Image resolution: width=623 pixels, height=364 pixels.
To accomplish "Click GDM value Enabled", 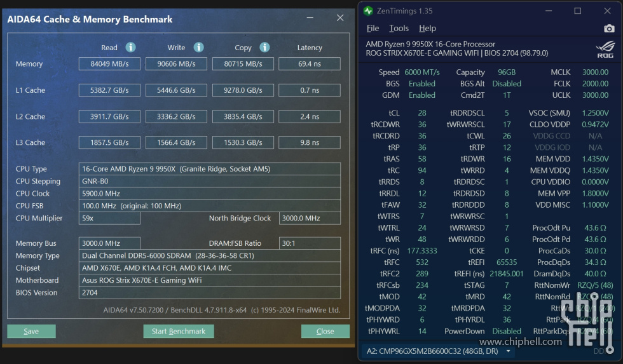I will (x=422, y=95).
